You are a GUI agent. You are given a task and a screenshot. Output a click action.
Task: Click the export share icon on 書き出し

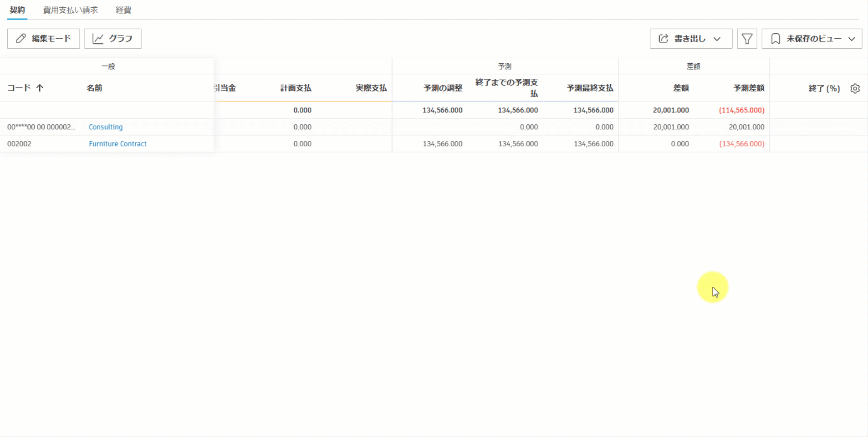click(x=664, y=39)
